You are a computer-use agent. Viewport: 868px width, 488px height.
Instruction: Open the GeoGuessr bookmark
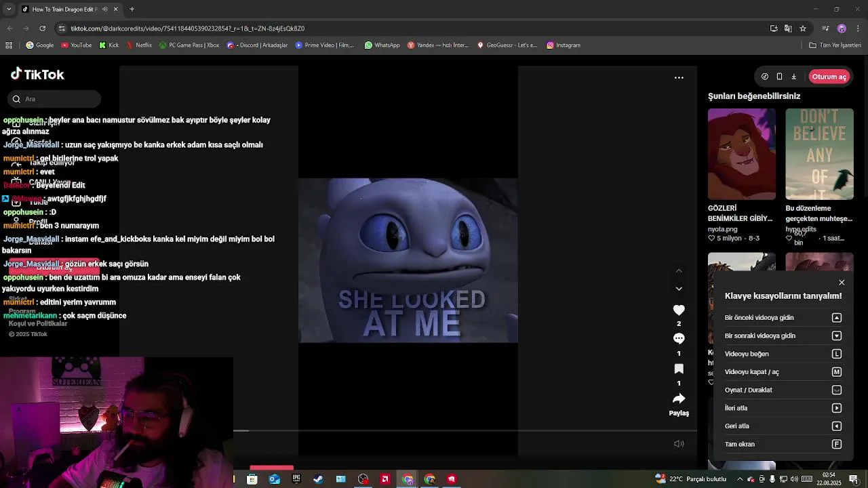(x=507, y=45)
